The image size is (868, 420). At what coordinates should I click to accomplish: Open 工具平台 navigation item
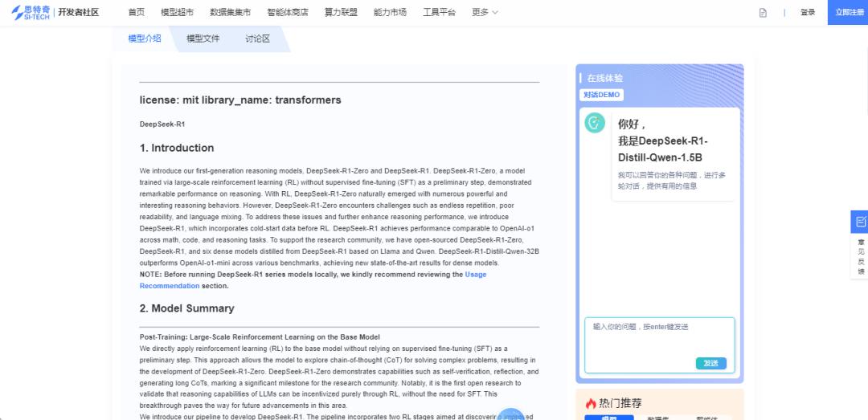[x=439, y=12]
